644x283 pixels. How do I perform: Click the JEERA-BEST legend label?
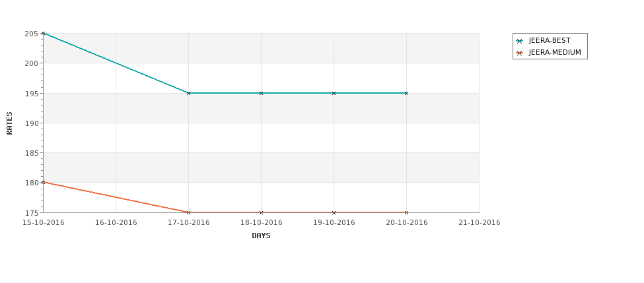[x=550, y=41]
